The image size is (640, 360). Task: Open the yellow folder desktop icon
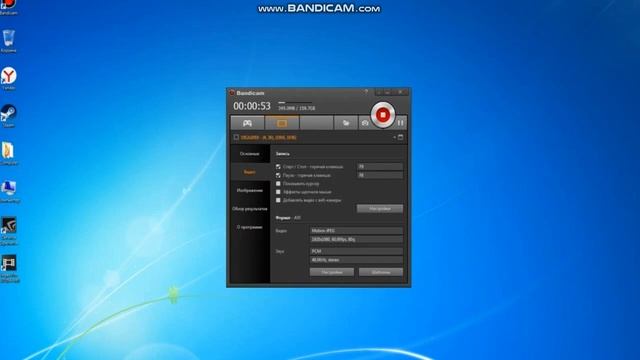coord(8,153)
